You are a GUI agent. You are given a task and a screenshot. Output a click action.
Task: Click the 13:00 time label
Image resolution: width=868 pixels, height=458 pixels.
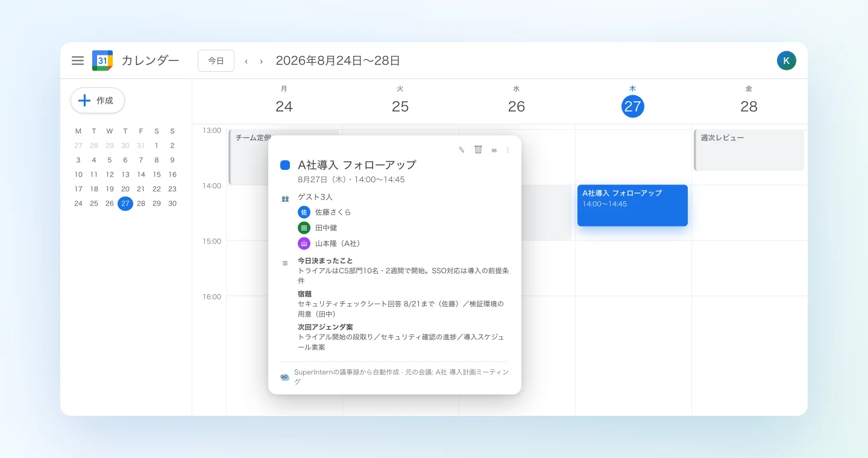[x=212, y=130]
